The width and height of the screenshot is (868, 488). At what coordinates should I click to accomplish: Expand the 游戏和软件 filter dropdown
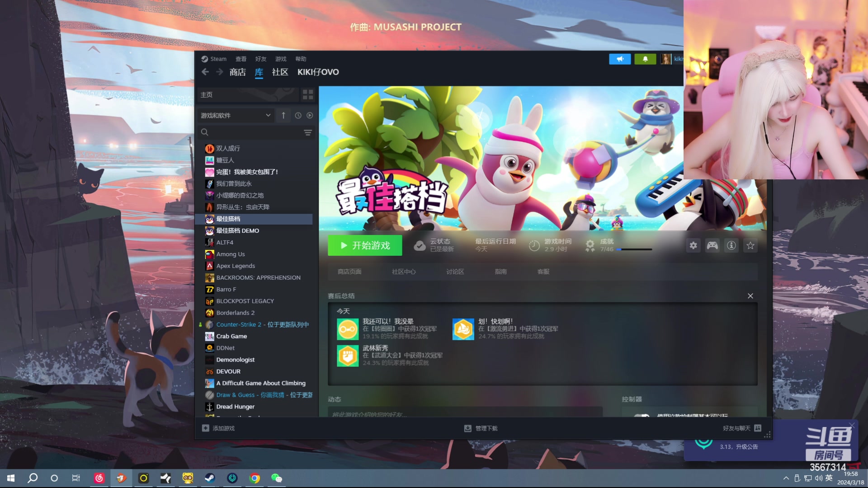tap(236, 115)
